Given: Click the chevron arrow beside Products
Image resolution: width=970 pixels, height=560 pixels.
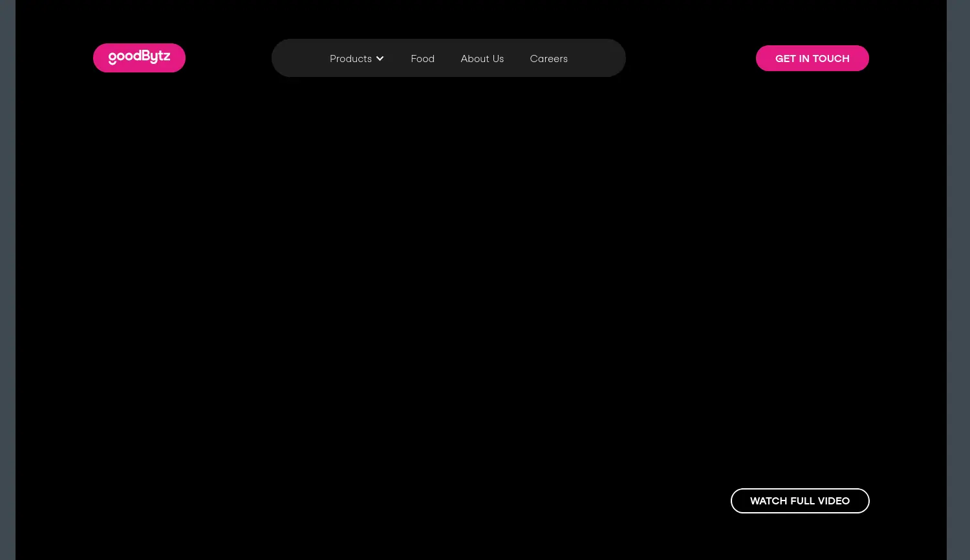Looking at the screenshot, I should [380, 59].
